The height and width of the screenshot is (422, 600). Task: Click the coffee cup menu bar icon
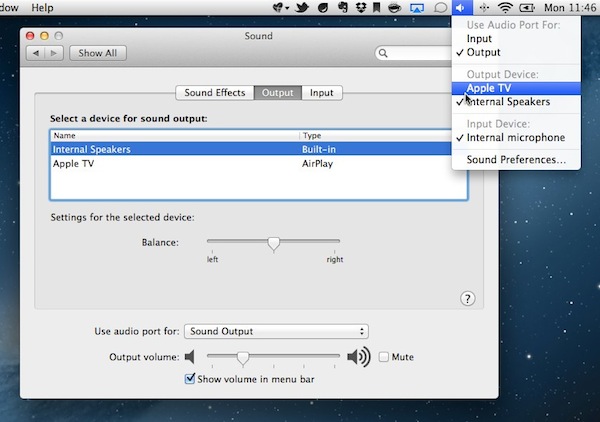[x=395, y=8]
